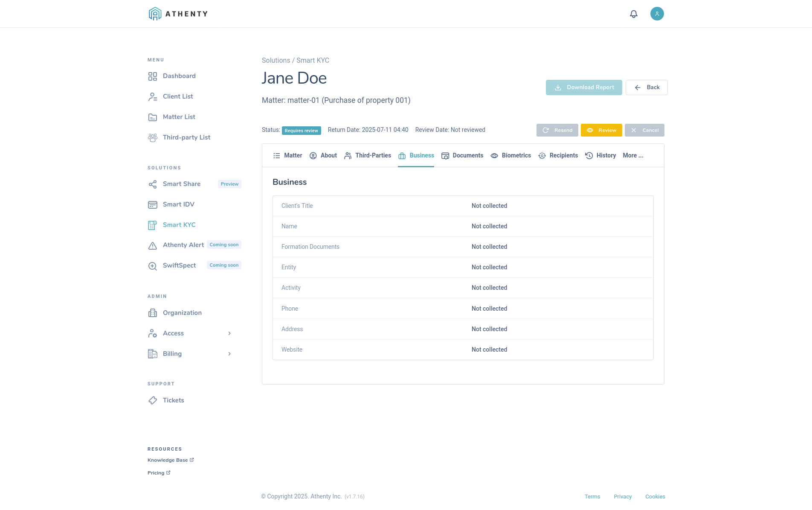
Task: Open Matter List in sidebar
Action: 179,117
